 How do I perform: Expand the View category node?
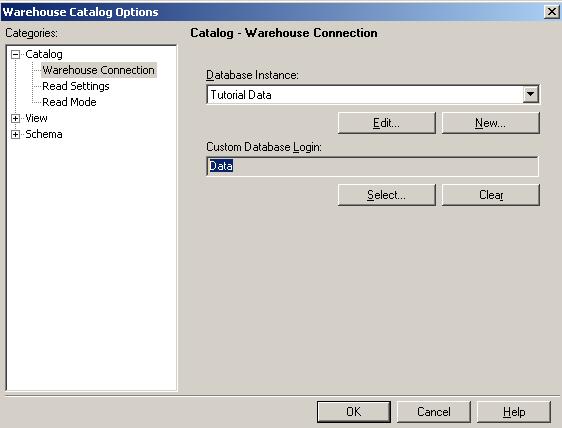coord(15,118)
